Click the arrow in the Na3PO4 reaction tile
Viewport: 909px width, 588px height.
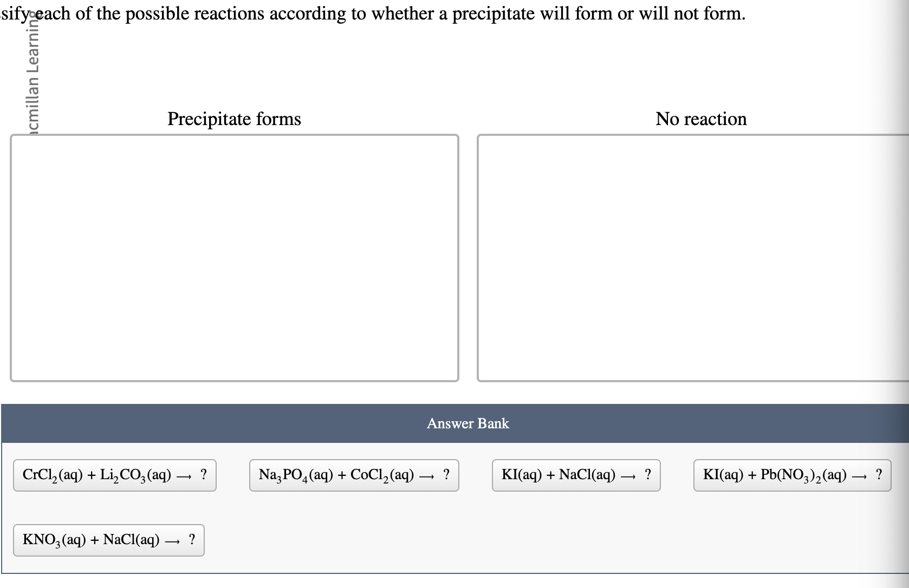[x=427, y=475]
